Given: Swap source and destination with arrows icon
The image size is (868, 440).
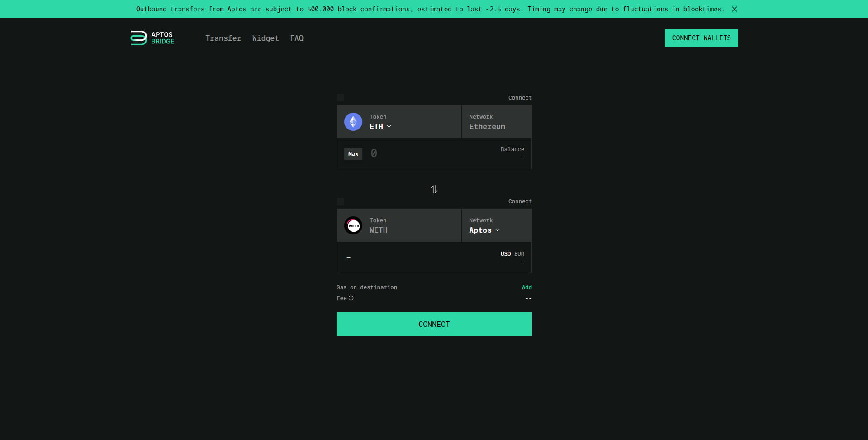Looking at the screenshot, I should (x=434, y=189).
